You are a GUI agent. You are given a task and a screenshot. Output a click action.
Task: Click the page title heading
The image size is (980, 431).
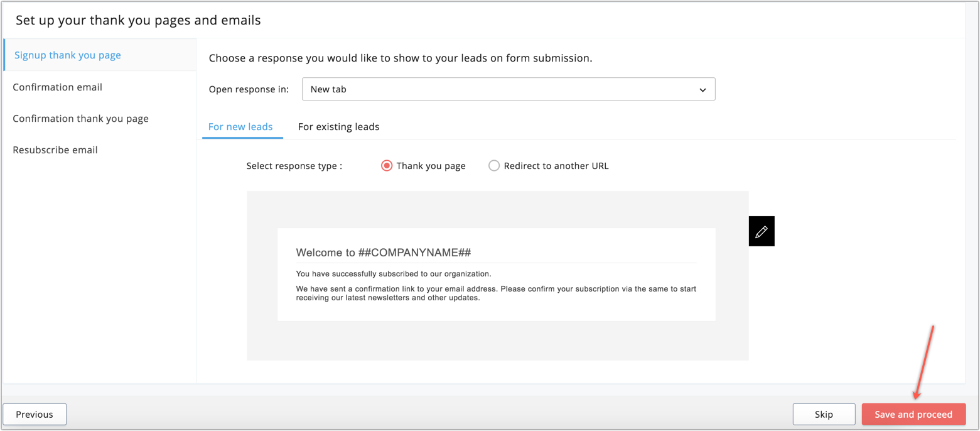pyautogui.click(x=138, y=20)
